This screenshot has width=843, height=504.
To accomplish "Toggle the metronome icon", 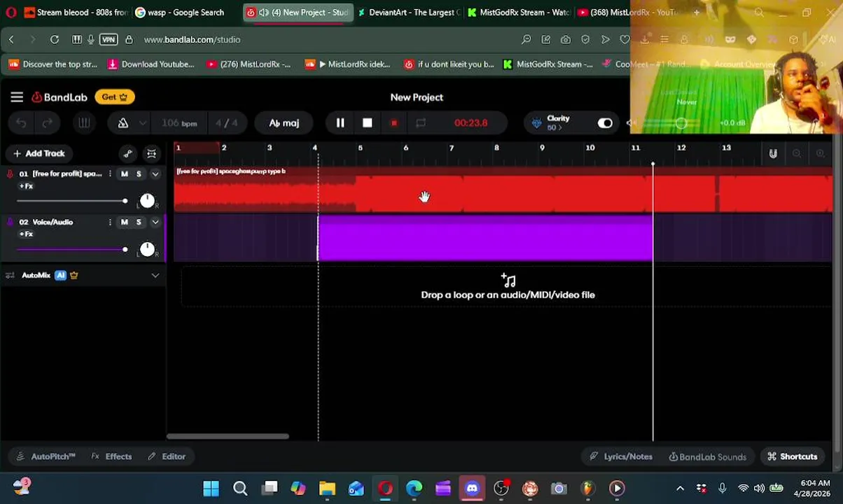I will pos(123,123).
